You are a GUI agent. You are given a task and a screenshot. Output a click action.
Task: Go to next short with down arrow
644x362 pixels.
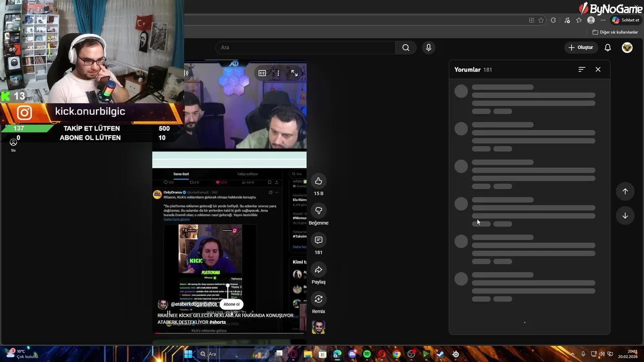coord(625,216)
